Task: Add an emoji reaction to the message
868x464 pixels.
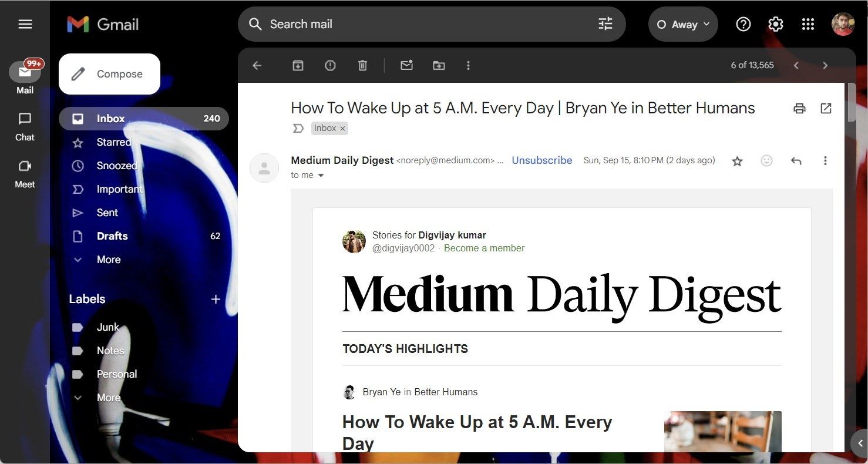Action: (x=766, y=160)
